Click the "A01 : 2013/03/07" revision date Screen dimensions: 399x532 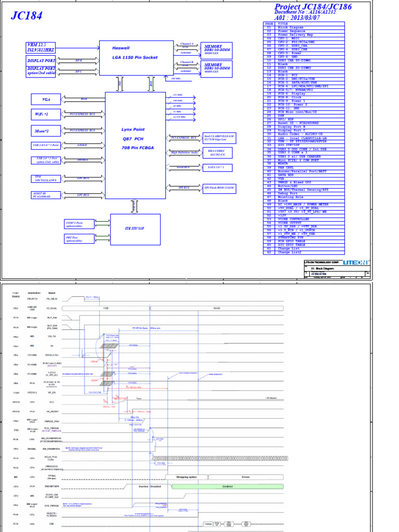(297, 18)
